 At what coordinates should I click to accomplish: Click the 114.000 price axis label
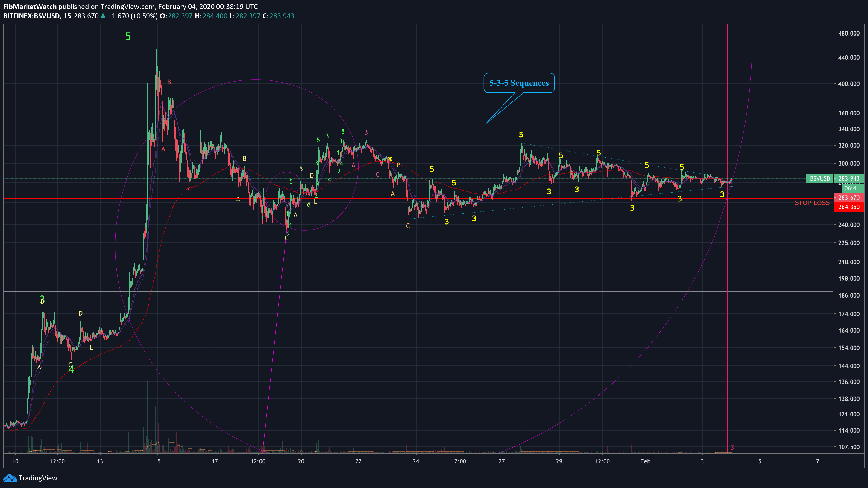[x=849, y=431]
